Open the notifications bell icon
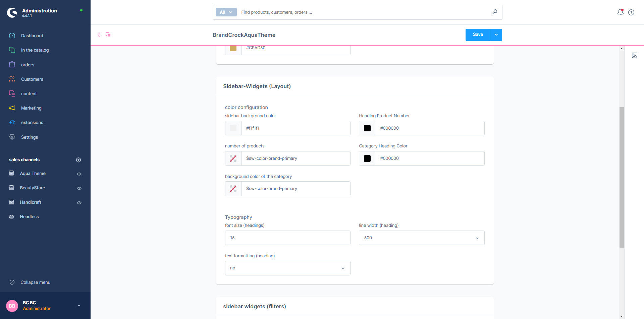Image resolution: width=644 pixels, height=319 pixels. 620,12
